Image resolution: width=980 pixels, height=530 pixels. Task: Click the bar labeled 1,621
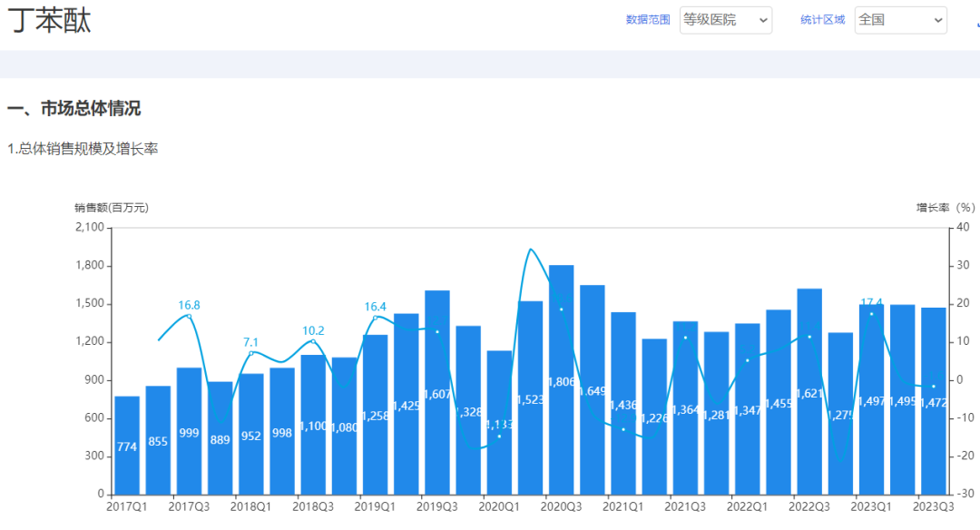click(809, 392)
